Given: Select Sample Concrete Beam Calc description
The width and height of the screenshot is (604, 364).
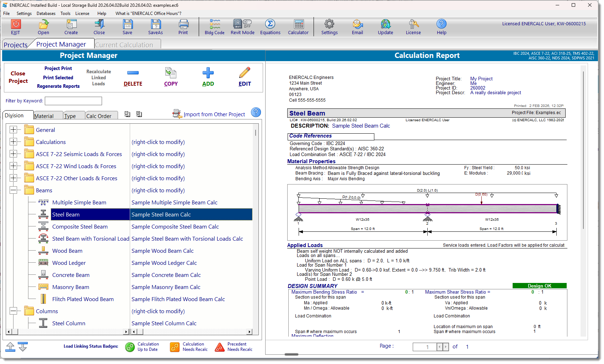Looking at the screenshot, I should 166,275.
